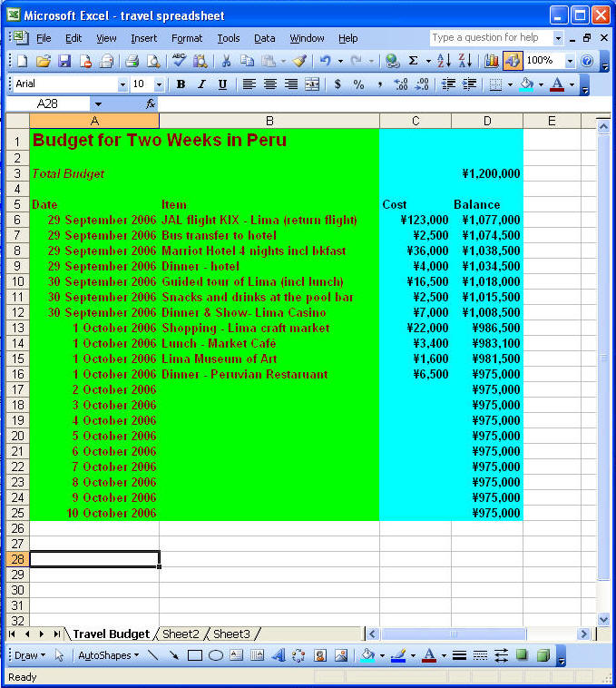Open the Undo history dropdown arrow
Image resolution: width=616 pixels, height=688 pixels.
pyautogui.click(x=340, y=62)
